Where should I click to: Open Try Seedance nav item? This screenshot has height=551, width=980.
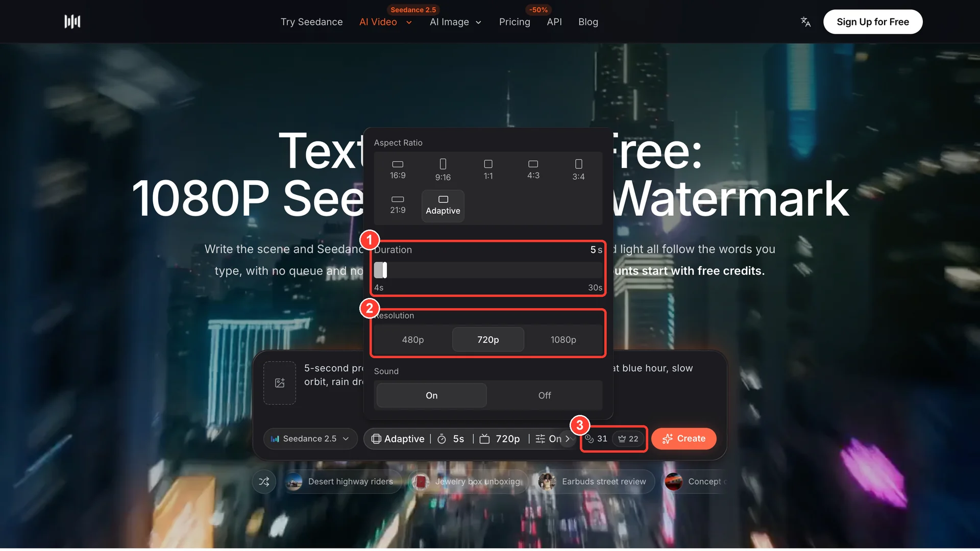pyautogui.click(x=311, y=22)
